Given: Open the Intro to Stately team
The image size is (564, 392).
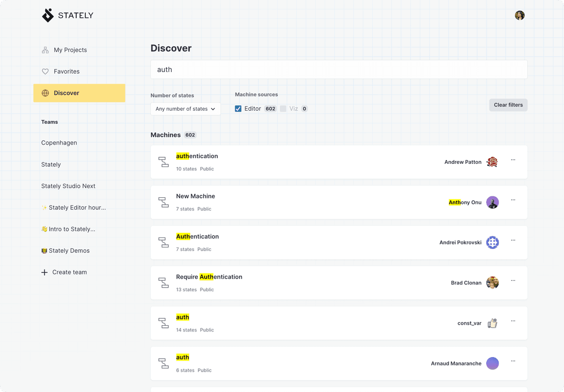Looking at the screenshot, I should coord(68,229).
